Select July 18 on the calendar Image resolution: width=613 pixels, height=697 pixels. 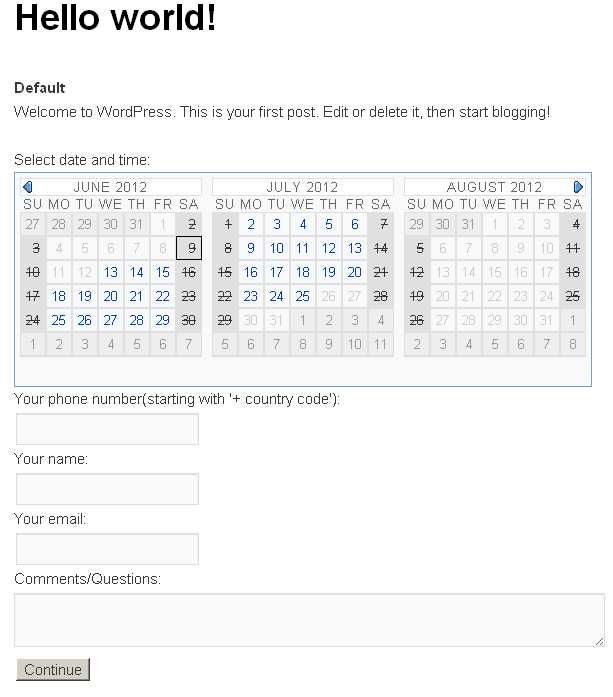[303, 272]
